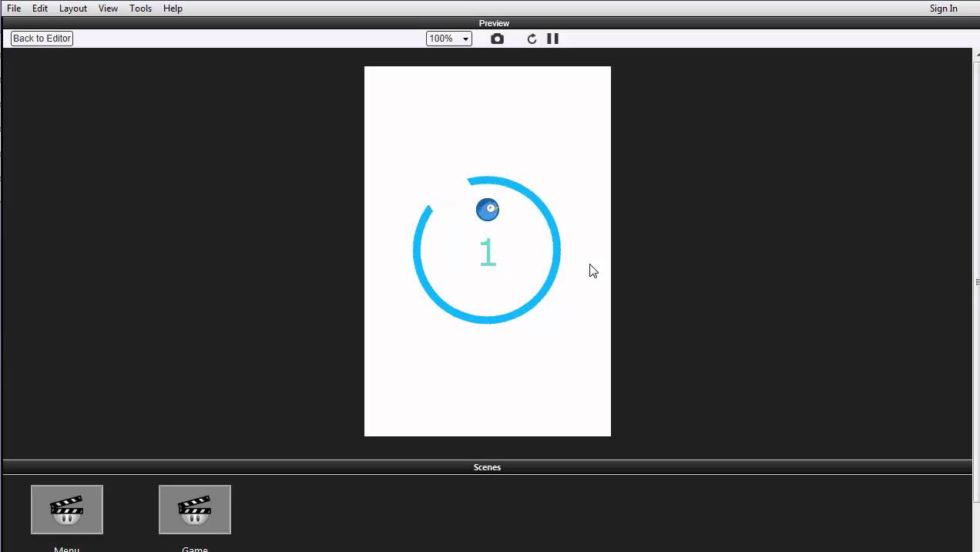Restart the preview with the reload icon

click(532, 39)
